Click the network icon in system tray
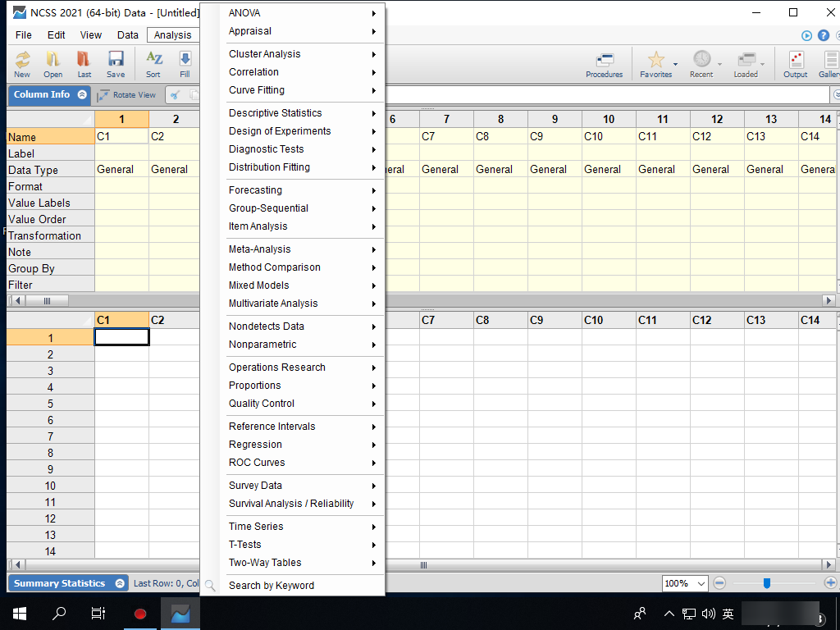Image resolution: width=840 pixels, height=630 pixels. pyautogui.click(x=689, y=614)
